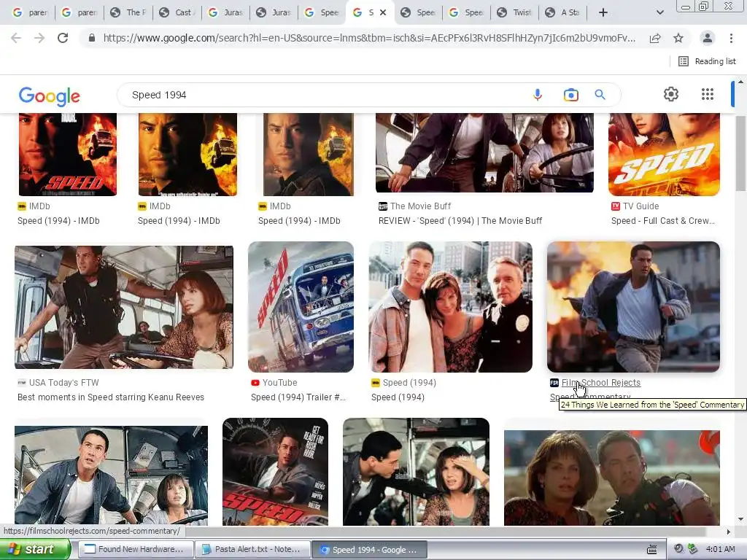
Task: Open a new browser tab
Action: 603,12
